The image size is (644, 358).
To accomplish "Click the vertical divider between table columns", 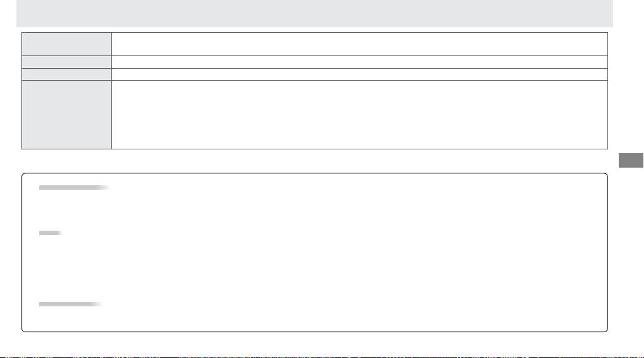I will 111,91.
